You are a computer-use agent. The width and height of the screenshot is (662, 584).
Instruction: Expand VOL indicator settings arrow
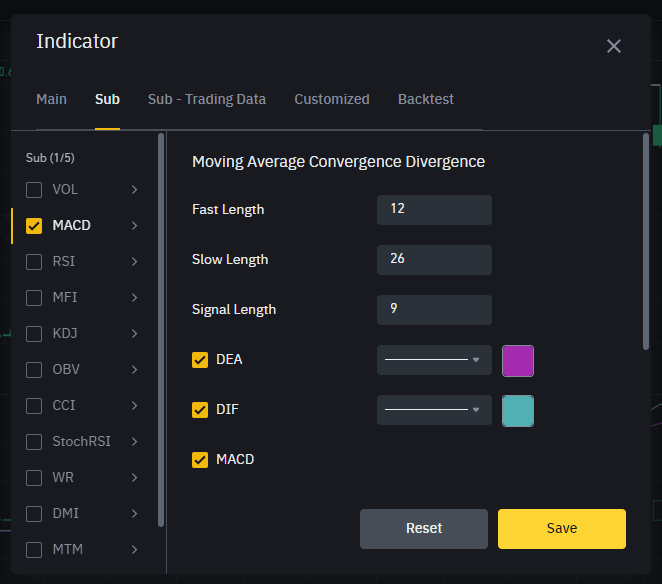pyautogui.click(x=134, y=189)
